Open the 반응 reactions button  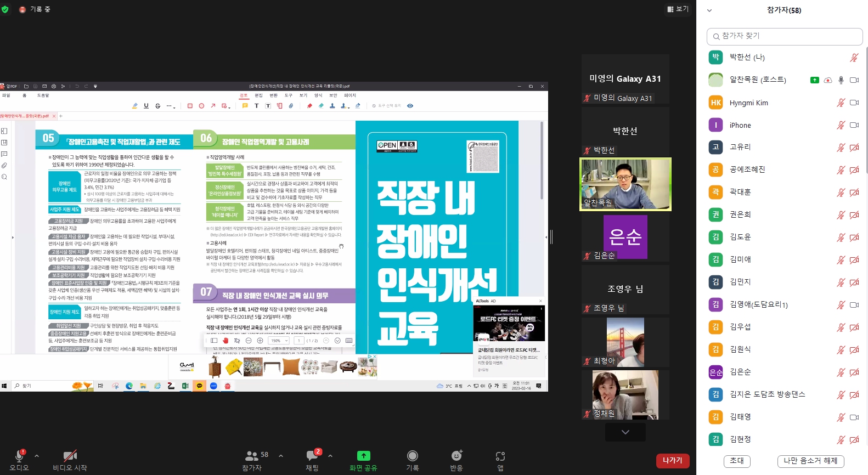[x=456, y=460]
